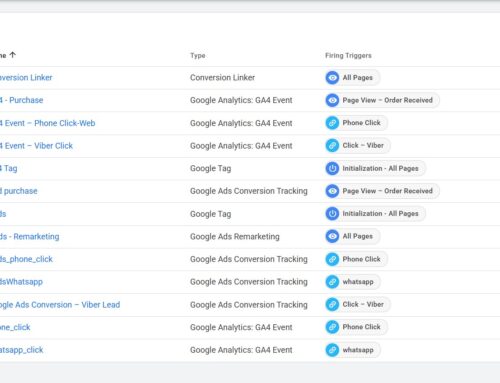The width and height of the screenshot is (500, 383).
Task: Click the Phone Click link icon in Phone Click-Web row
Action: tap(332, 123)
